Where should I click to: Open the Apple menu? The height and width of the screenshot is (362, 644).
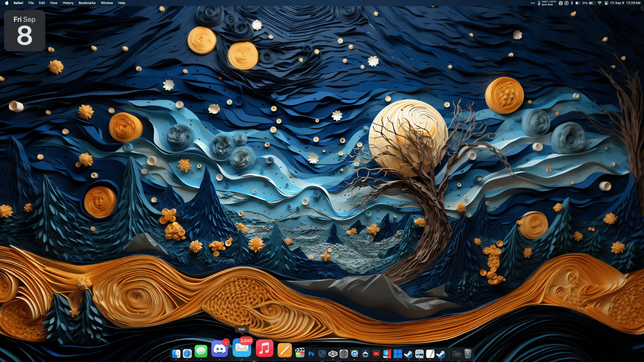pos(6,3)
